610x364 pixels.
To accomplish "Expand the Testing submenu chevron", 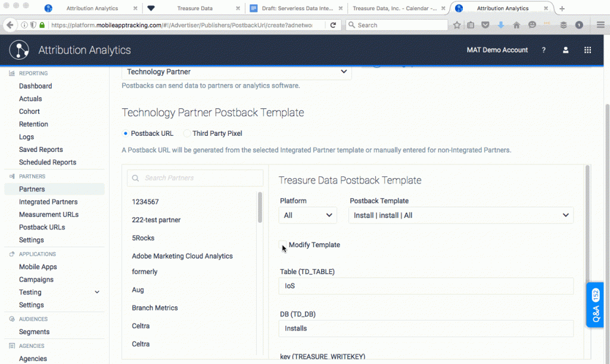I will pyautogui.click(x=97, y=292).
